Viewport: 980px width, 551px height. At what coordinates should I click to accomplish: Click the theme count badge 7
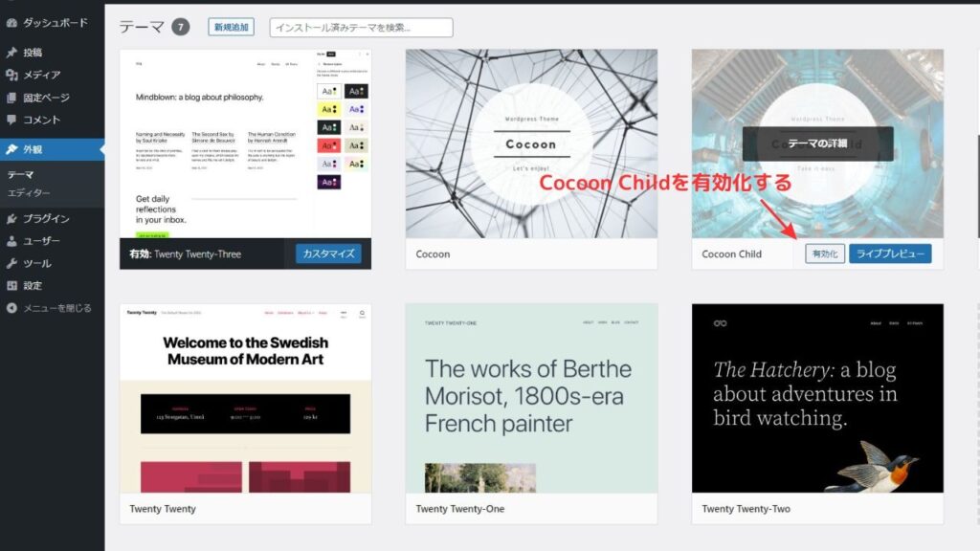(181, 27)
